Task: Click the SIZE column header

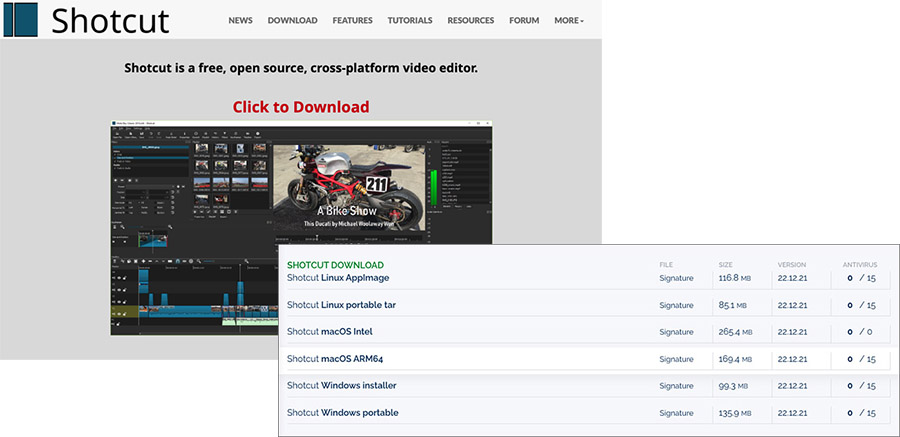Action: (726, 265)
